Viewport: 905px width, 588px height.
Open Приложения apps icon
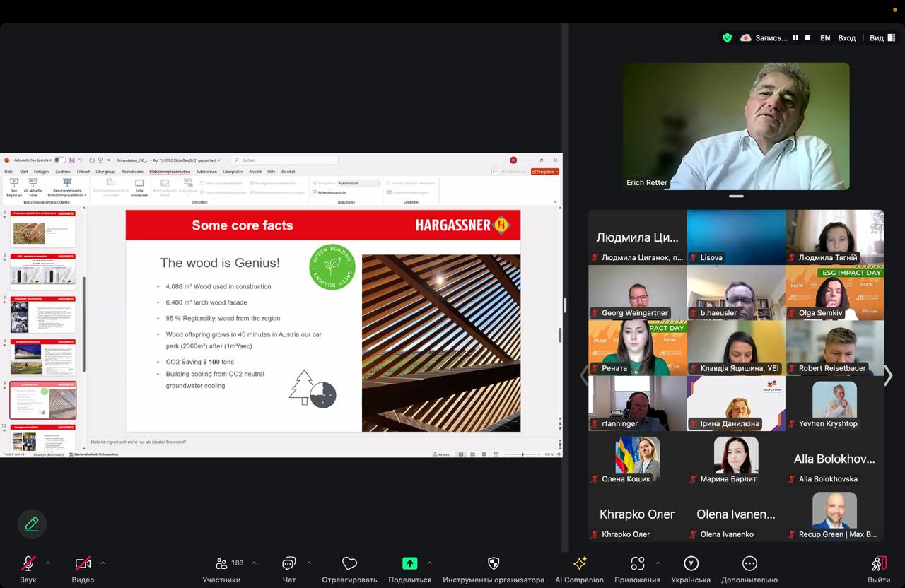click(x=638, y=563)
